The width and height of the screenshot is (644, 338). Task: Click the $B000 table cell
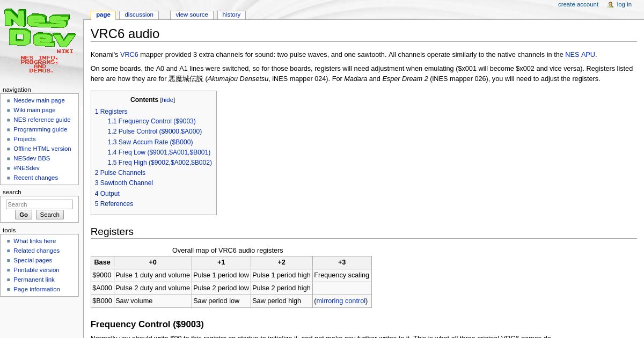click(x=102, y=301)
